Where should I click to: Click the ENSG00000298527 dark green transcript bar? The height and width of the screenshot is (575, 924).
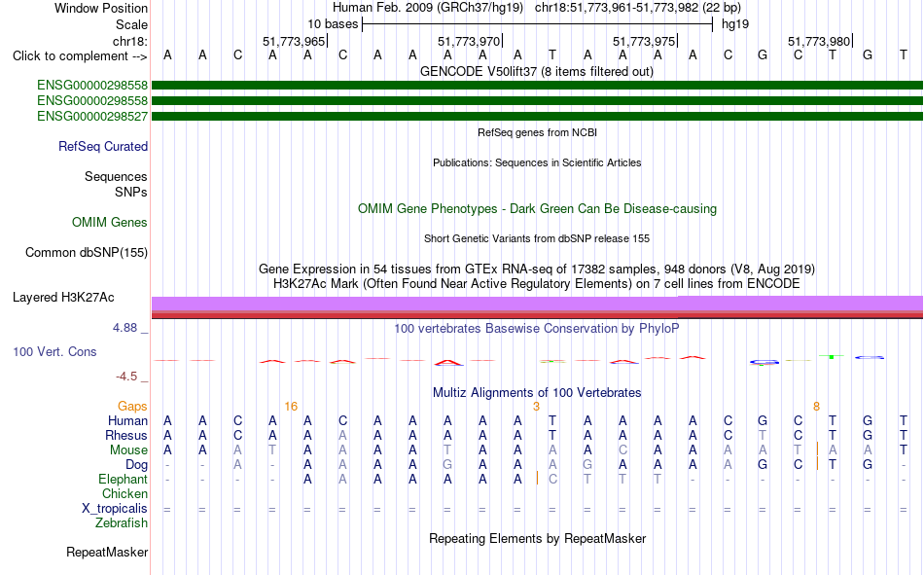[537, 116]
